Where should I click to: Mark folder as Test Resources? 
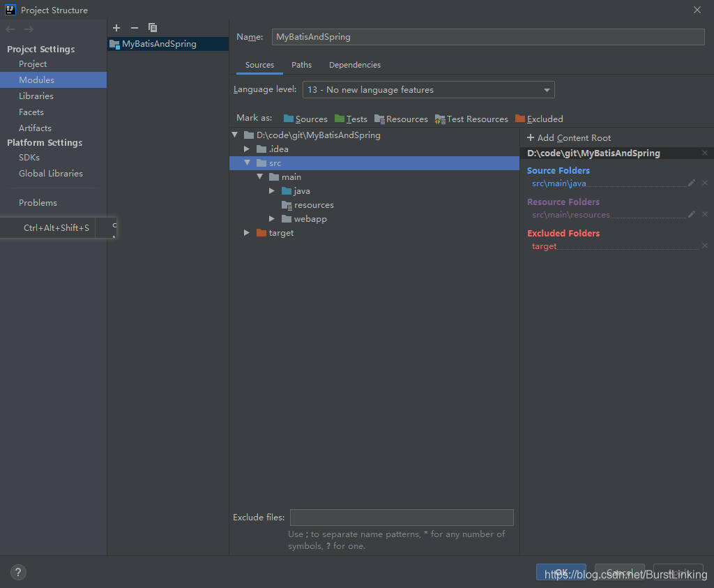(x=471, y=119)
